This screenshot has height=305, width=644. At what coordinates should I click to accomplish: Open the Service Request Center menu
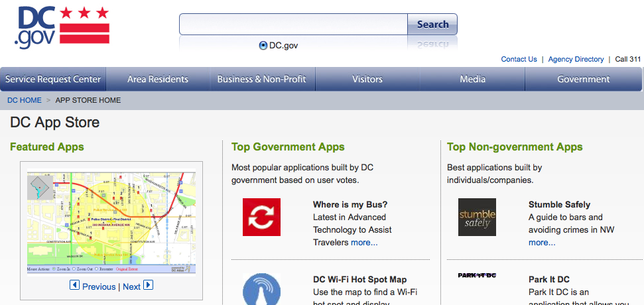53,79
